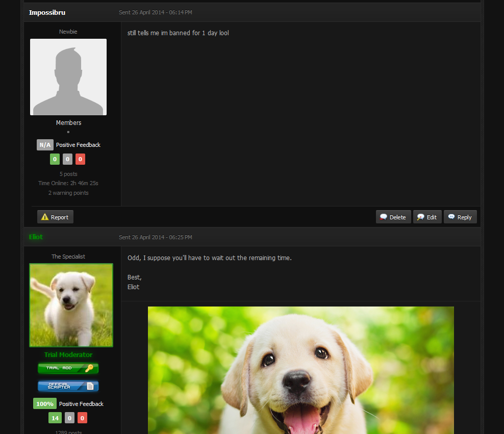
Task: Click the 'Sent 26 April 2014 - 06:25 PM' timestamp
Action: point(155,237)
